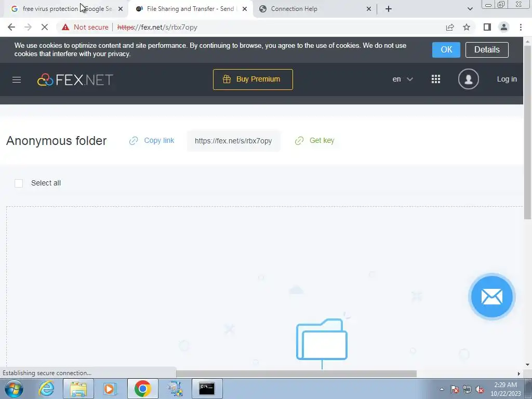
Task: Open Chrome's three-dot menu
Action: pyautogui.click(x=521, y=27)
